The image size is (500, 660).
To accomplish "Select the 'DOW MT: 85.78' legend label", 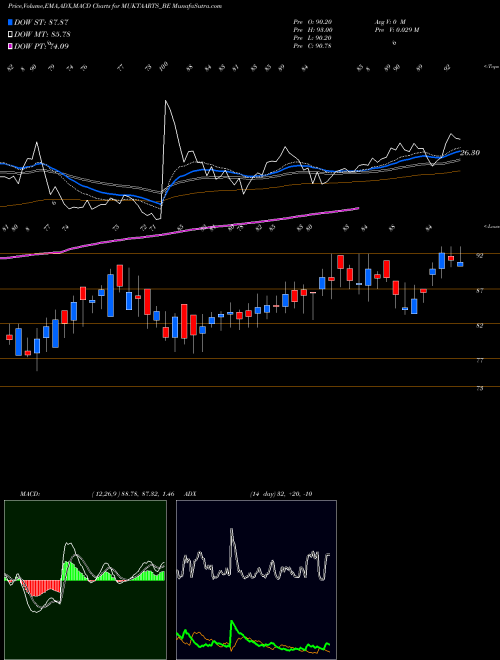I will pyautogui.click(x=42, y=34).
